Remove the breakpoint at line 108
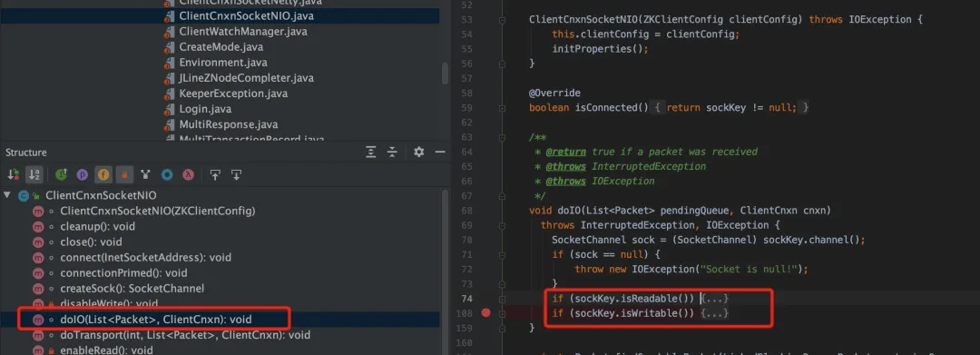 (486, 312)
